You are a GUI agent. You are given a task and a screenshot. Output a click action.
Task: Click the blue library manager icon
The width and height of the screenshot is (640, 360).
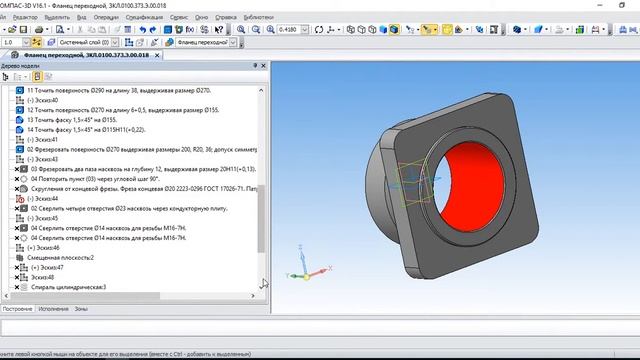tap(168, 29)
